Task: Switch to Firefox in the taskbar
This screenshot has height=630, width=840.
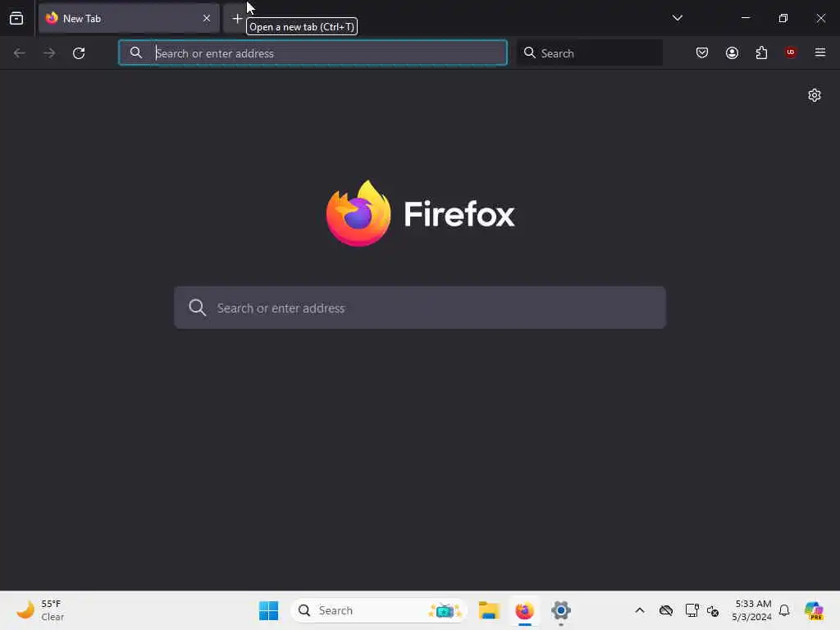Action: click(x=524, y=610)
